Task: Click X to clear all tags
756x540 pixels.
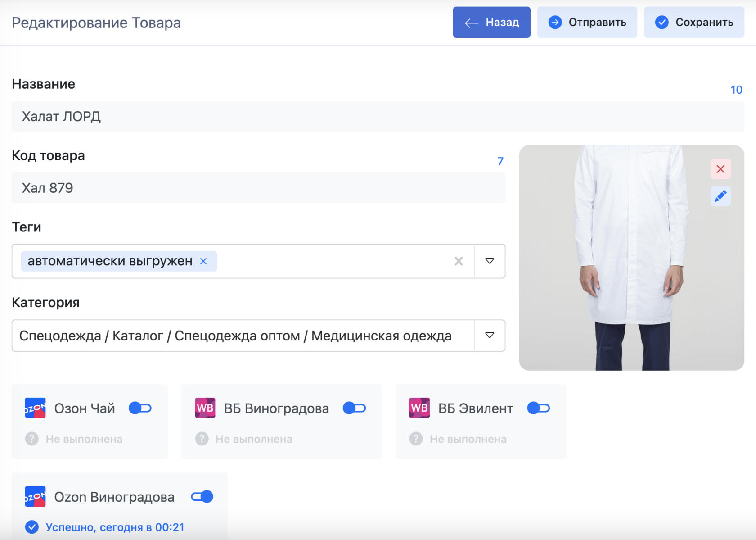Action: (x=459, y=261)
